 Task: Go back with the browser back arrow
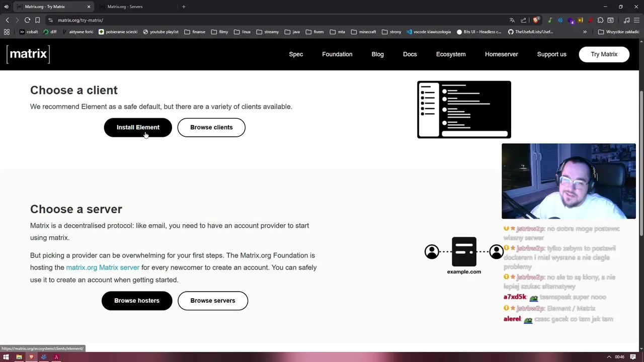(7, 20)
